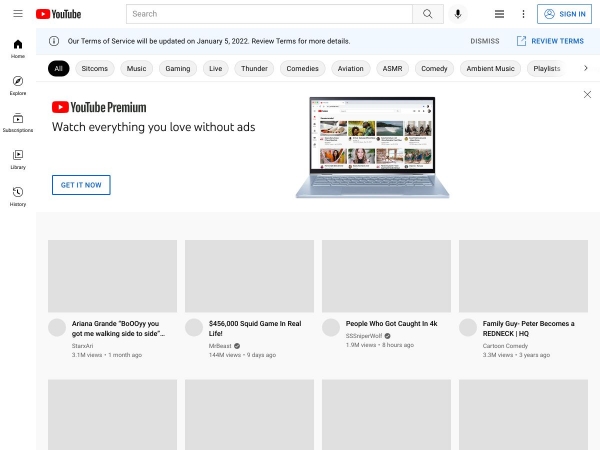Click the search magnifier button
This screenshot has width=600, height=450.
point(428,14)
